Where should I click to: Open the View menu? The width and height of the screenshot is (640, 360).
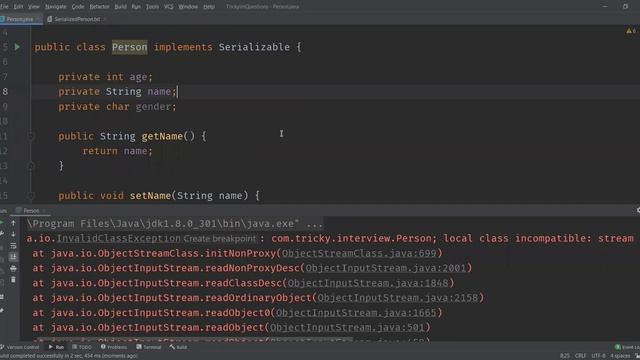34,7
